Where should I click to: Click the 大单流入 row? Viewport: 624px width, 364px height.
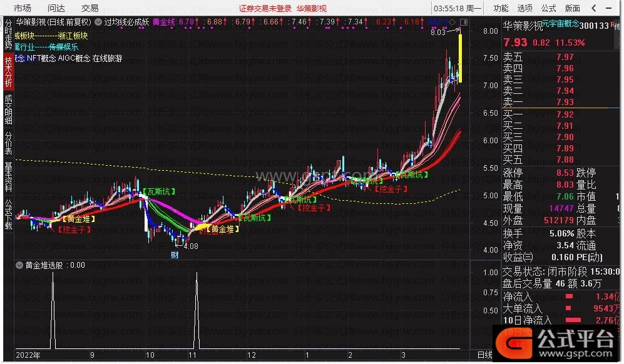pyautogui.click(x=561, y=308)
